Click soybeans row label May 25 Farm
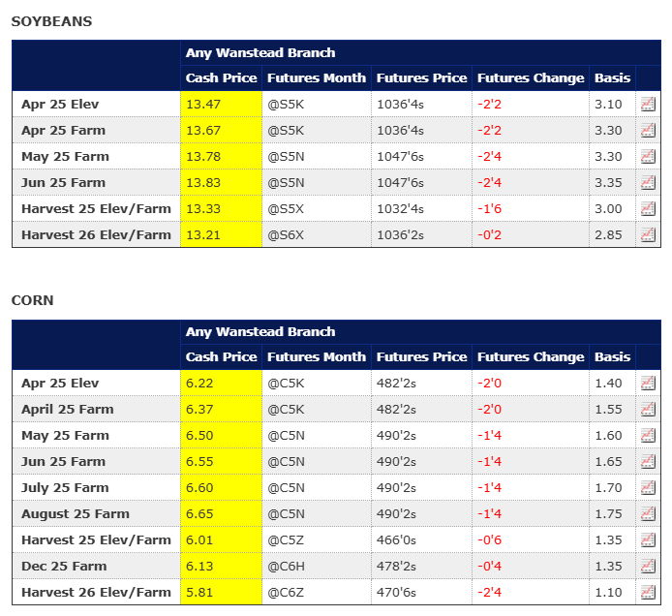The image size is (672, 616). point(65,157)
